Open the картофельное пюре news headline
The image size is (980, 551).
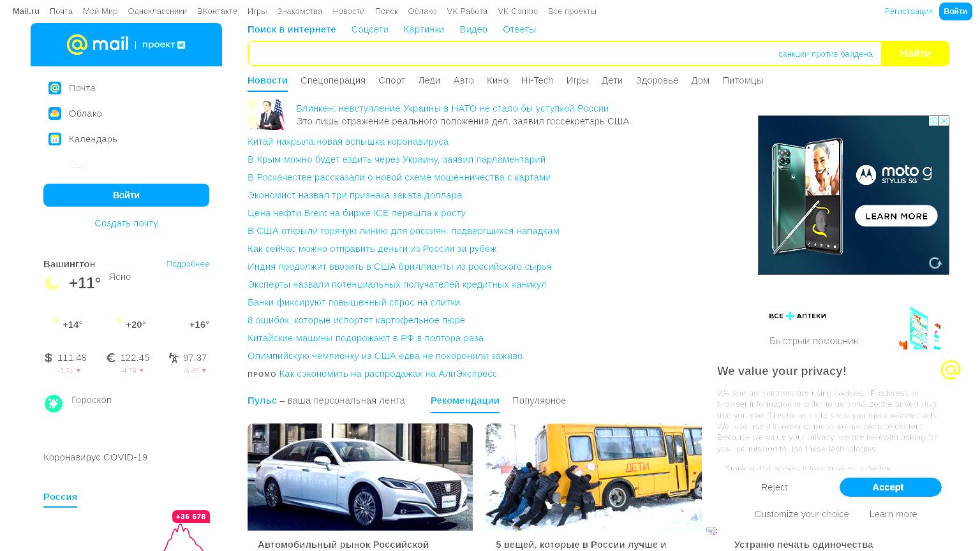(356, 320)
